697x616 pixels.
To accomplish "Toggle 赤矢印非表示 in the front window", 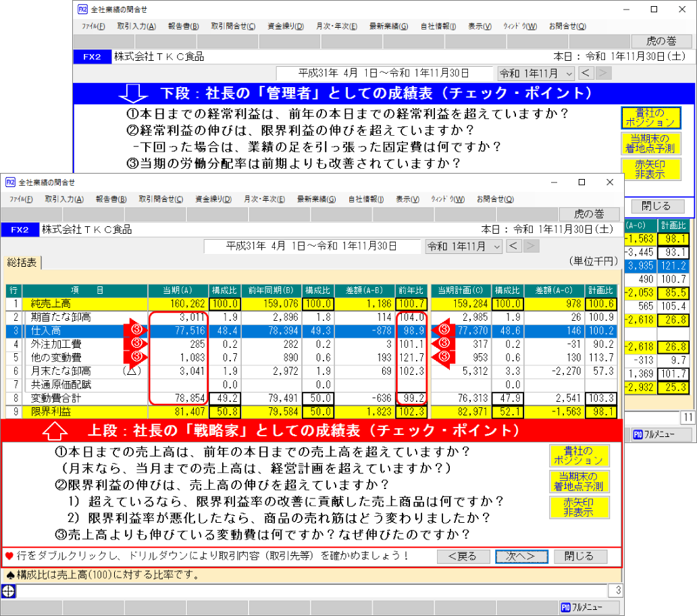I will 579,507.
